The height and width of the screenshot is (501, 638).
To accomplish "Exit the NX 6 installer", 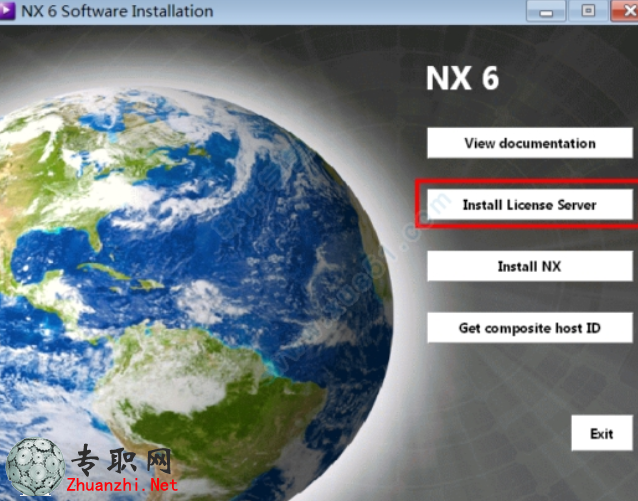I will pos(602,433).
